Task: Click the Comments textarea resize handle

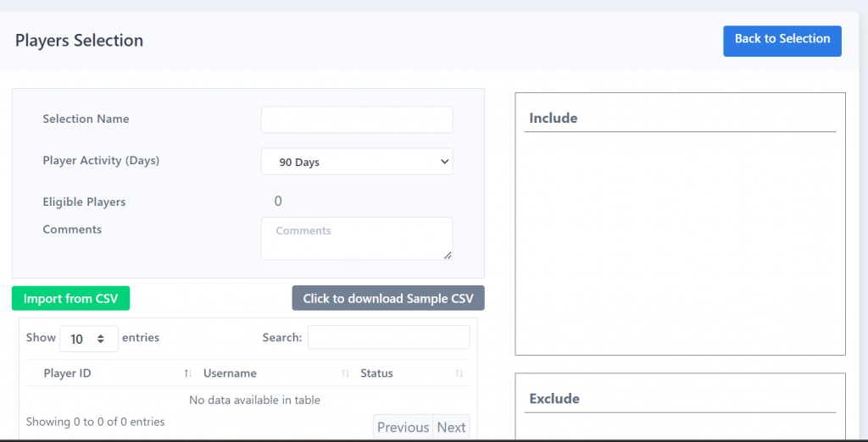Action: point(448,255)
